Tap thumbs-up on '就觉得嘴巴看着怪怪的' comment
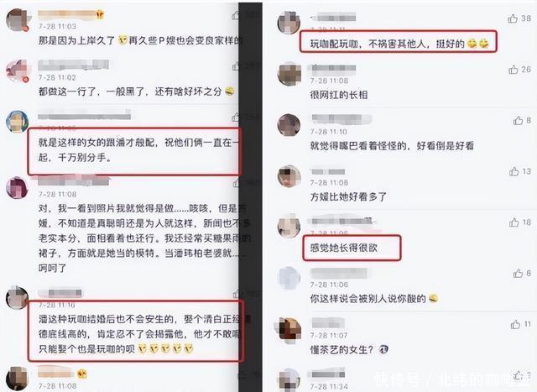Viewport: 537px width, 392px height. pyautogui.click(x=518, y=121)
